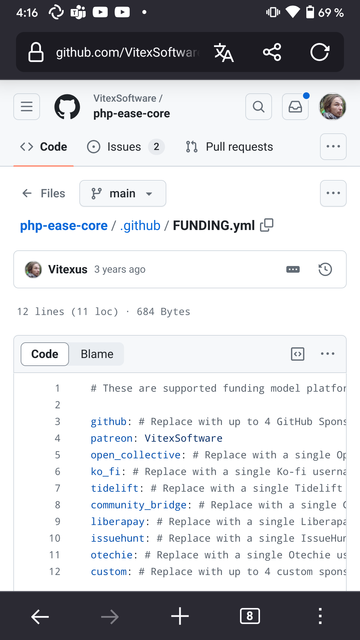Open the notifications inbox icon

295,107
